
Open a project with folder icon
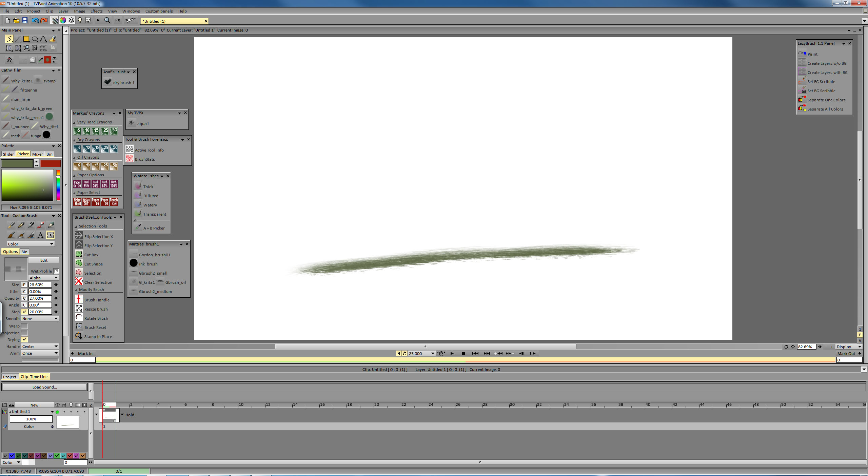(16, 20)
